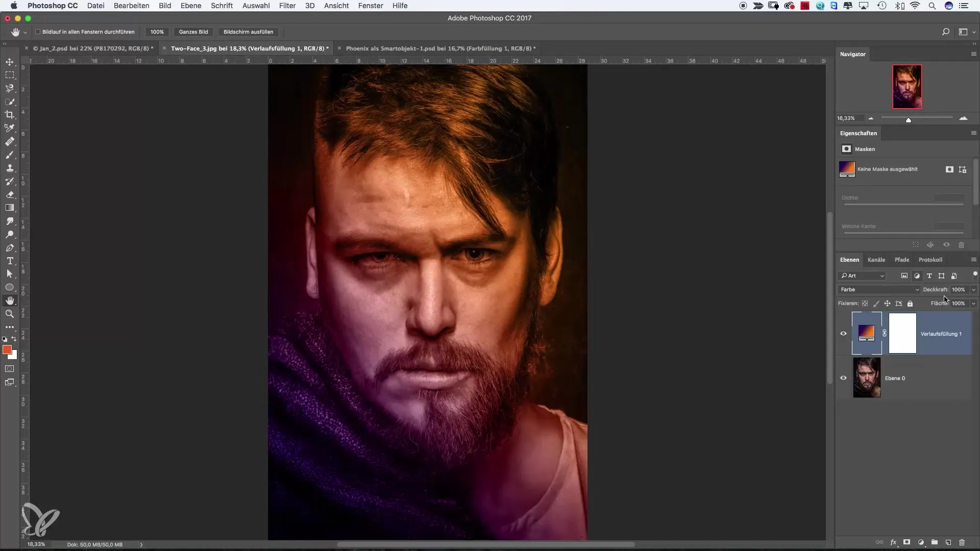
Task: Open the Bild menu
Action: tap(165, 6)
